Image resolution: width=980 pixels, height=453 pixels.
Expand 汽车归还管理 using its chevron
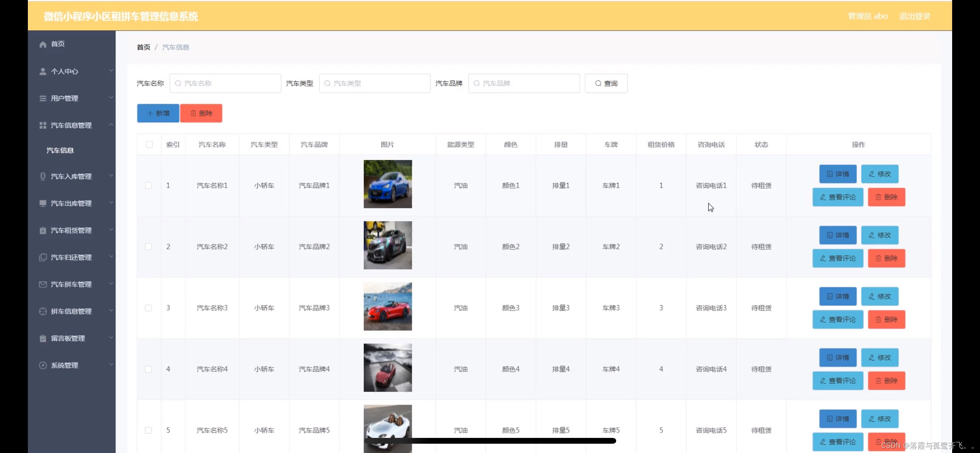(x=111, y=256)
